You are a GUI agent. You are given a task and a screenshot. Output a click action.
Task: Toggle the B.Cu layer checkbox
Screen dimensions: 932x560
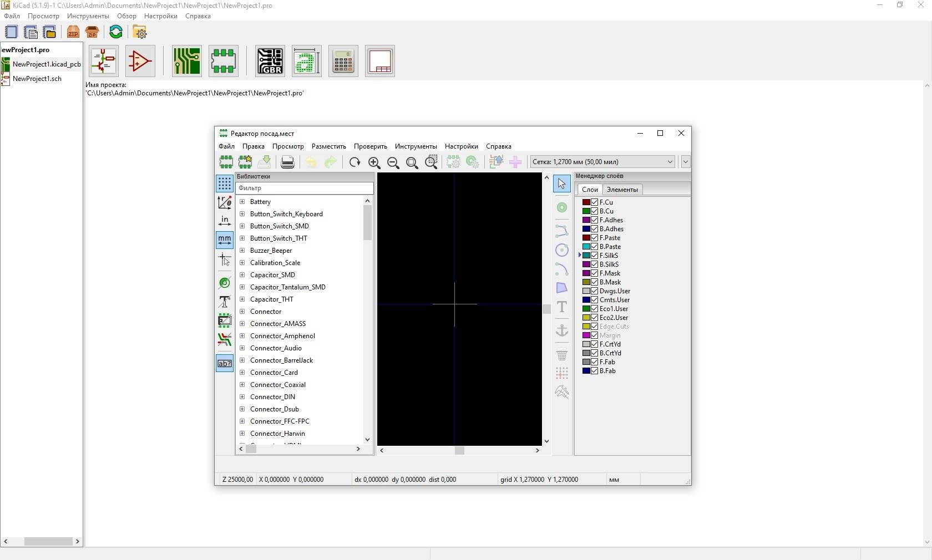tap(594, 211)
